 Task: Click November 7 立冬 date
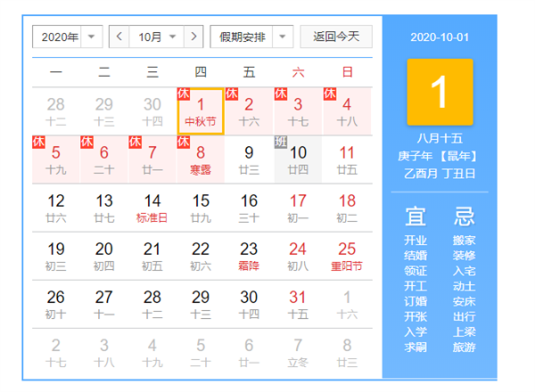[x=298, y=352]
